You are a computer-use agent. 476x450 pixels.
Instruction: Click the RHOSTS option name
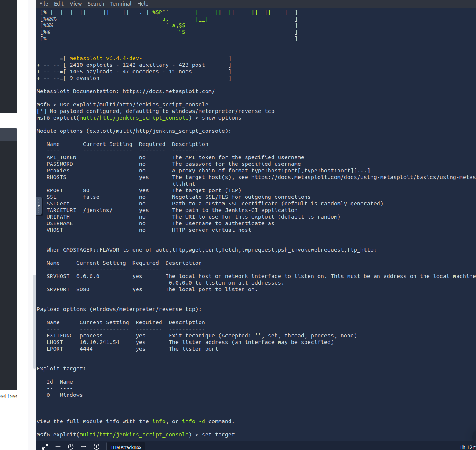point(56,177)
